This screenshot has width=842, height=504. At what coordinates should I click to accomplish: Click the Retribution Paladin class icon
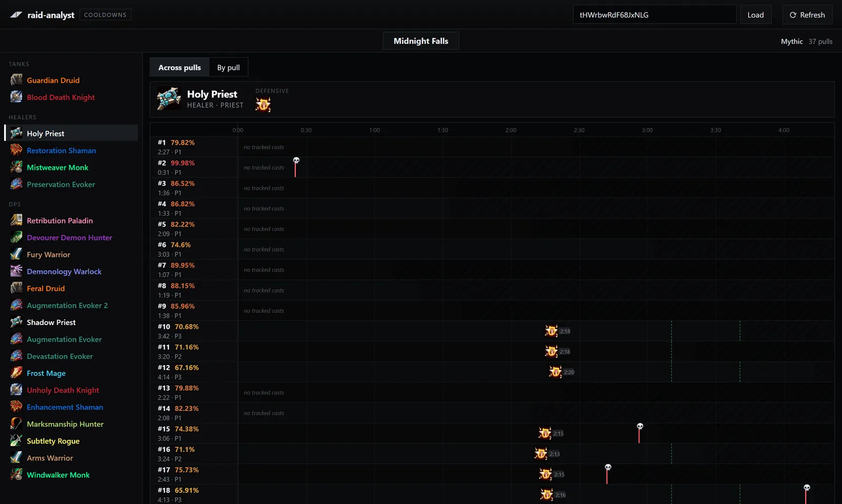tap(16, 220)
